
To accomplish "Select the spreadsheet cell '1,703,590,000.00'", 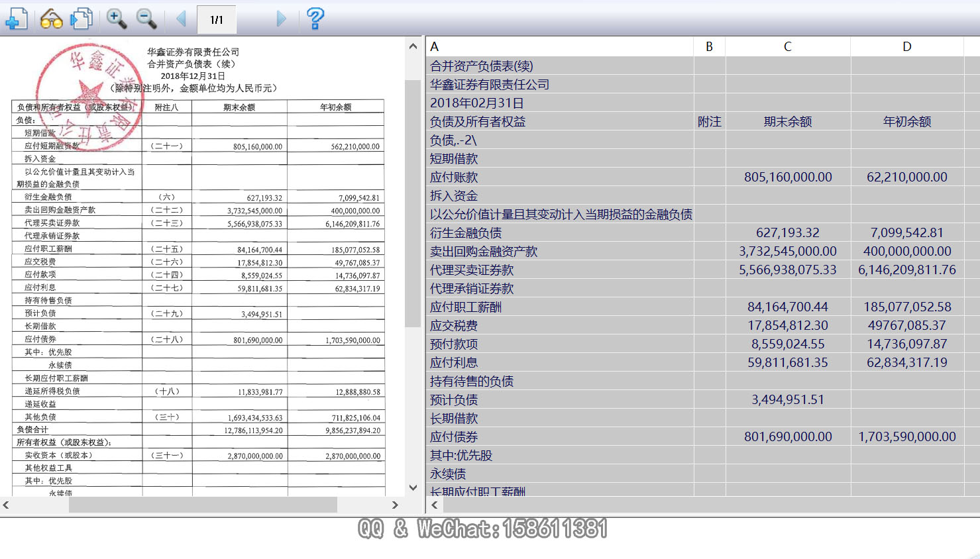I will [907, 436].
